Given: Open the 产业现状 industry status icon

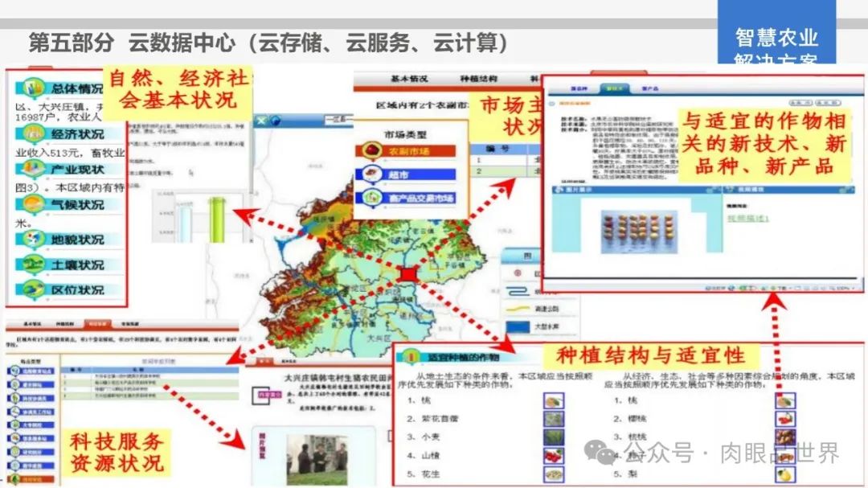Looking at the screenshot, I should click(34, 169).
